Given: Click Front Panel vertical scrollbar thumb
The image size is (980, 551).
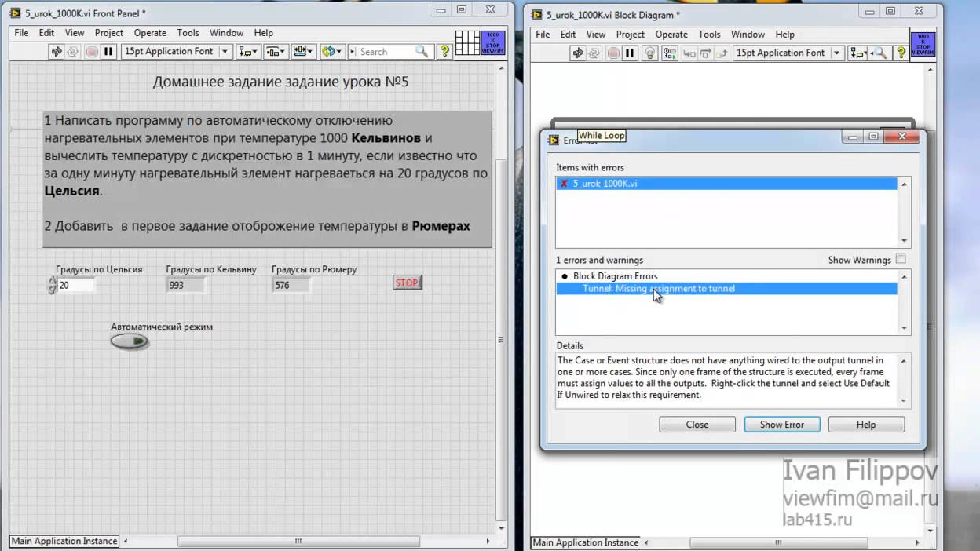Looking at the screenshot, I should pos(499,339).
